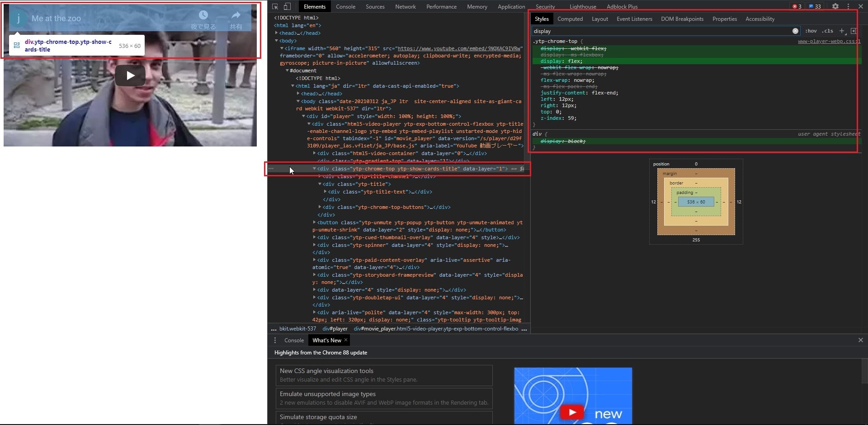Click the Me at the zoo title link
Viewport: 868px width, 425px height.
[x=56, y=19]
